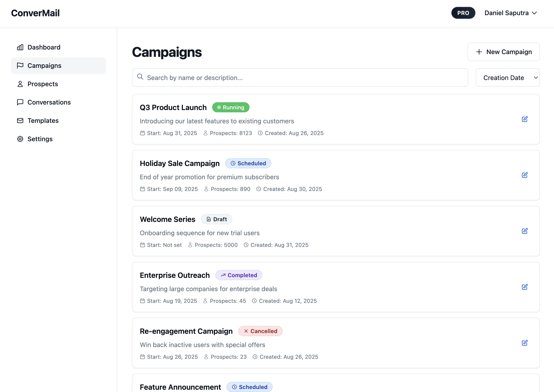
Task: Click edit icon for Holiday Sale Campaign
Action: coord(525,175)
